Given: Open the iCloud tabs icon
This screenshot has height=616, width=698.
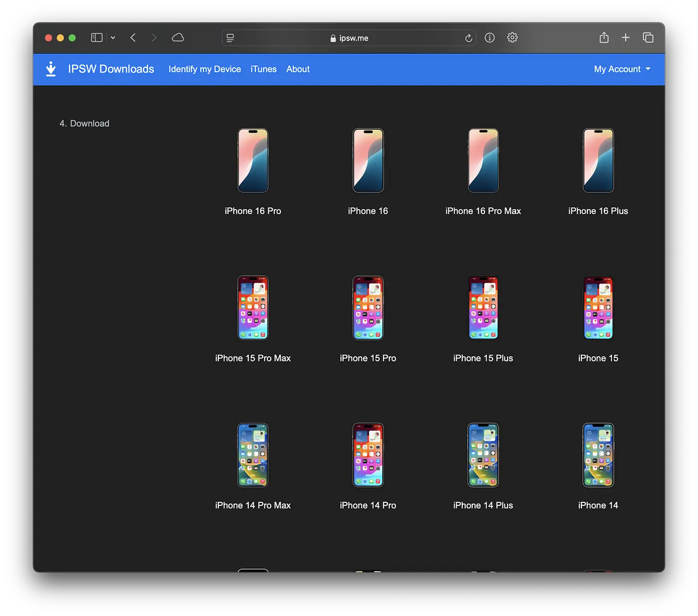Looking at the screenshot, I should [178, 38].
